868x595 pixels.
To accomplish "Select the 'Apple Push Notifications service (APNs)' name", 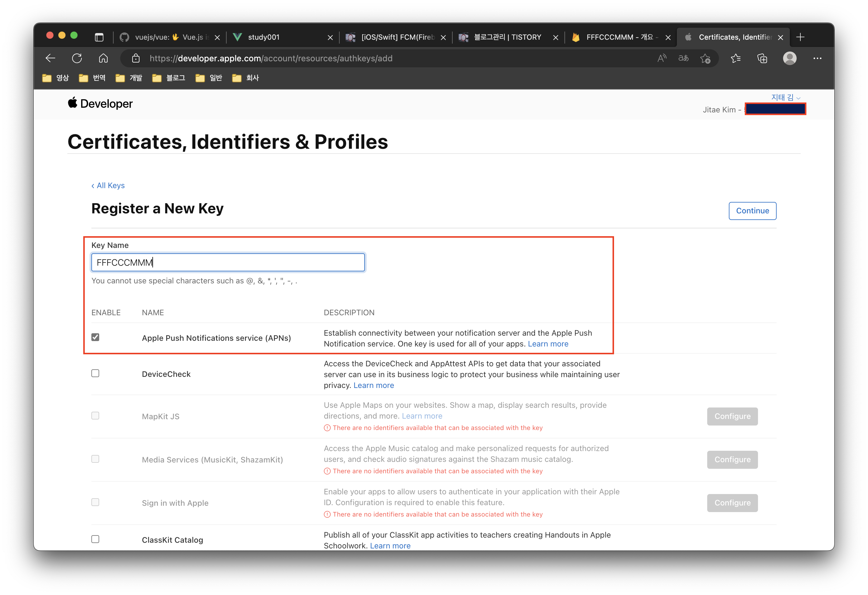I will (216, 338).
